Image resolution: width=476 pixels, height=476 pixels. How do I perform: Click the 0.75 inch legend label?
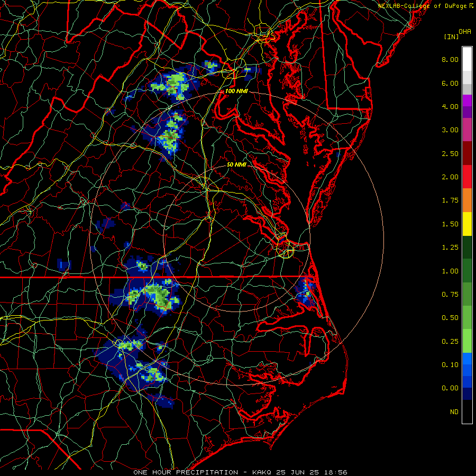pos(450,295)
